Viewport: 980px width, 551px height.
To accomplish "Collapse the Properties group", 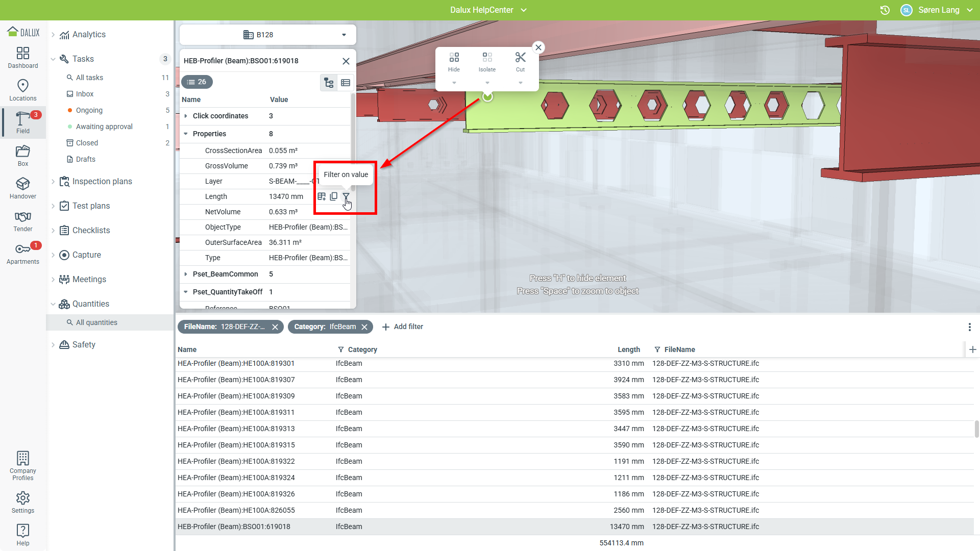I will click(186, 134).
